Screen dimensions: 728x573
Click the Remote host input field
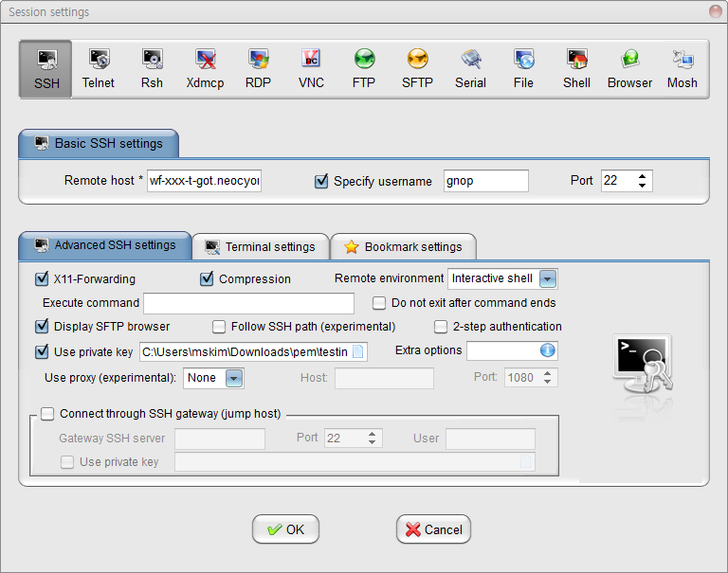205,181
